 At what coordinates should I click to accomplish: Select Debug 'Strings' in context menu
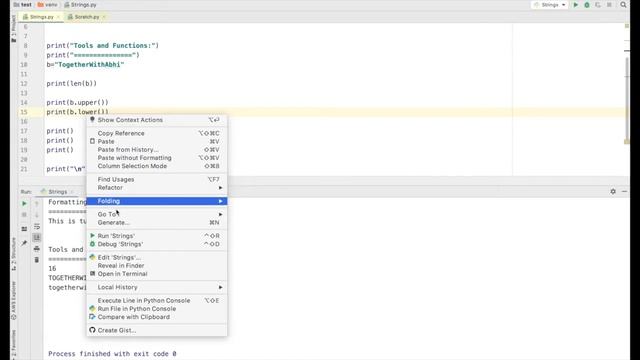coord(157,244)
